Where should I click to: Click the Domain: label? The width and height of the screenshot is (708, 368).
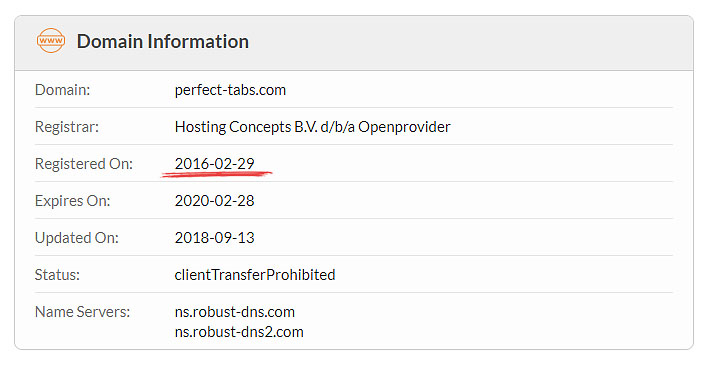(x=62, y=90)
